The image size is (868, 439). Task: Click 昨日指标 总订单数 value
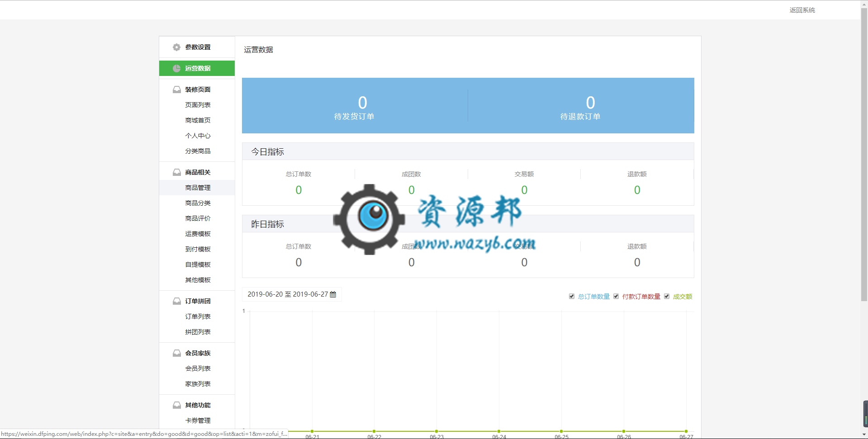coord(299,263)
